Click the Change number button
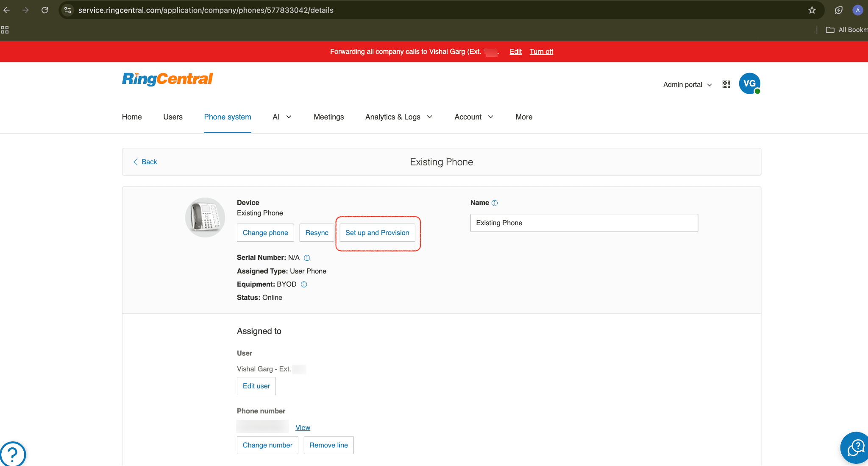This screenshot has height=466, width=868. pos(267,445)
